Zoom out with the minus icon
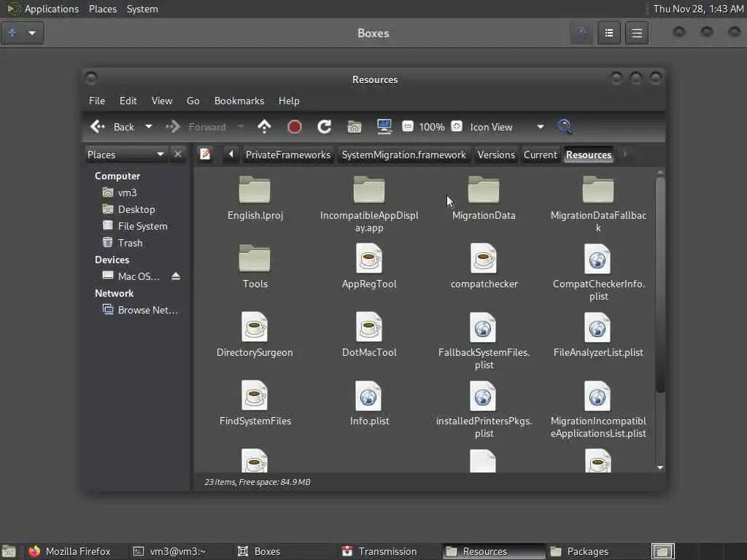Image resolution: width=747 pixels, height=560 pixels. pyautogui.click(x=407, y=126)
